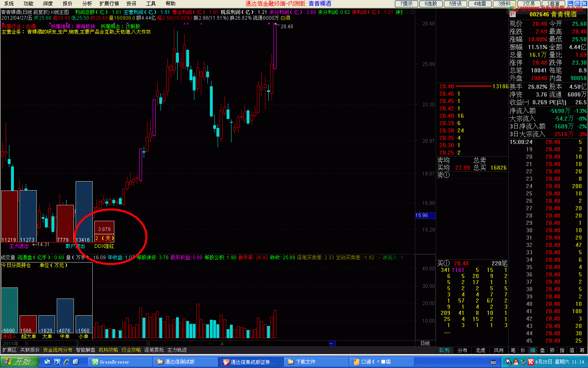Click the 中单 bar in holdings chart
Screen dimensions: 588x368
65,316
